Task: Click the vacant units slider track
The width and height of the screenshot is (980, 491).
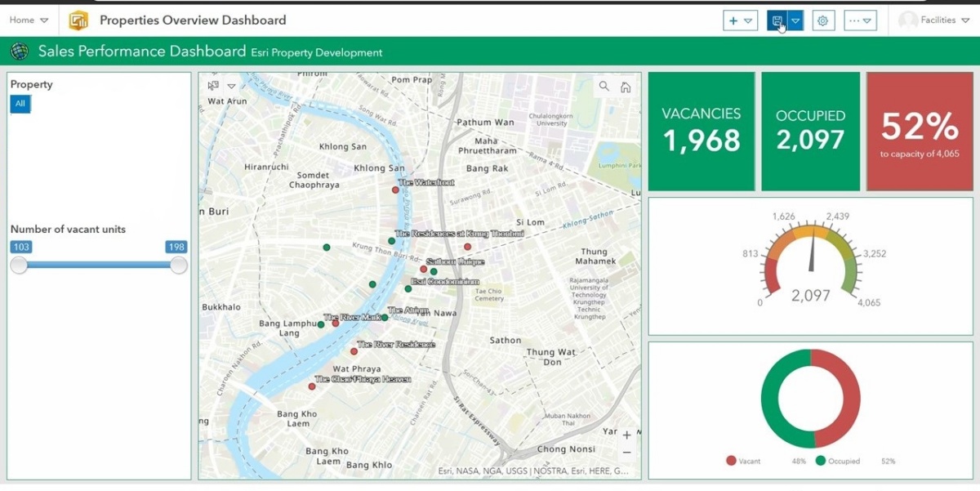Action: coord(98,265)
